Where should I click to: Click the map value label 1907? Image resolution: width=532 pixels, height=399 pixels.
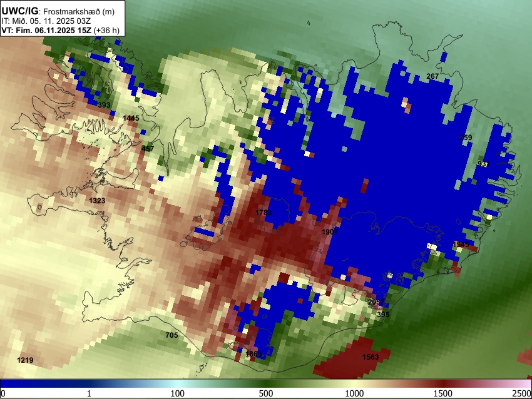coord(330,232)
